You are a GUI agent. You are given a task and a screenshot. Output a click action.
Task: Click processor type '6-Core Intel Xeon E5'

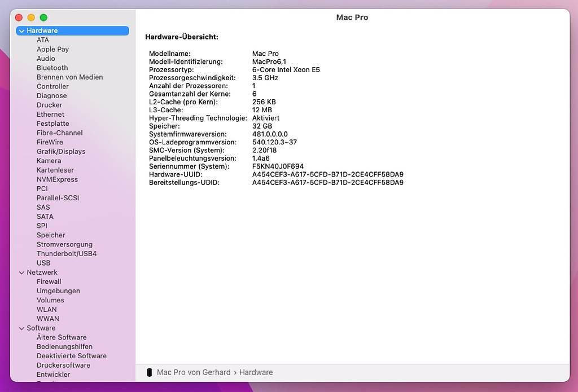pyautogui.click(x=286, y=70)
